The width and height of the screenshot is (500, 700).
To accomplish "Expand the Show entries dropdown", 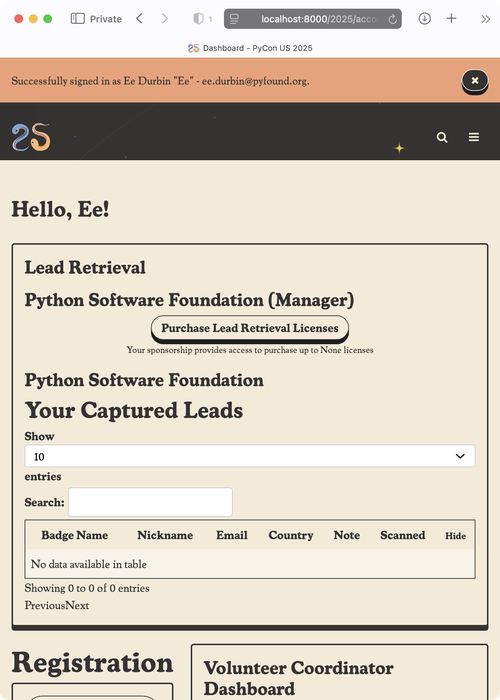I will click(x=250, y=456).
